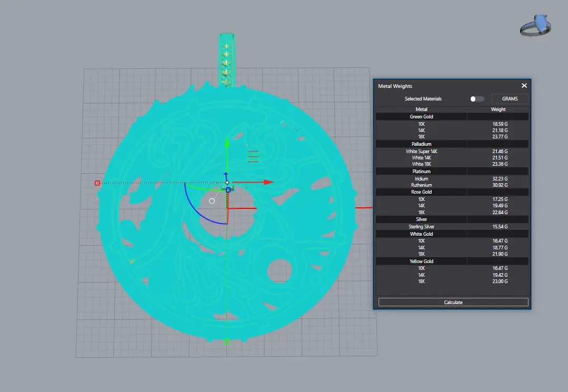Click the pendant bail at top of model
Image resolution: width=568 pixels, height=392 pixels.
click(227, 60)
